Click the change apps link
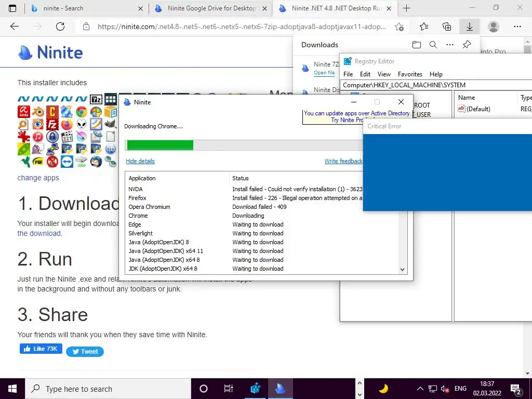This screenshot has height=399, width=532. 38,178
